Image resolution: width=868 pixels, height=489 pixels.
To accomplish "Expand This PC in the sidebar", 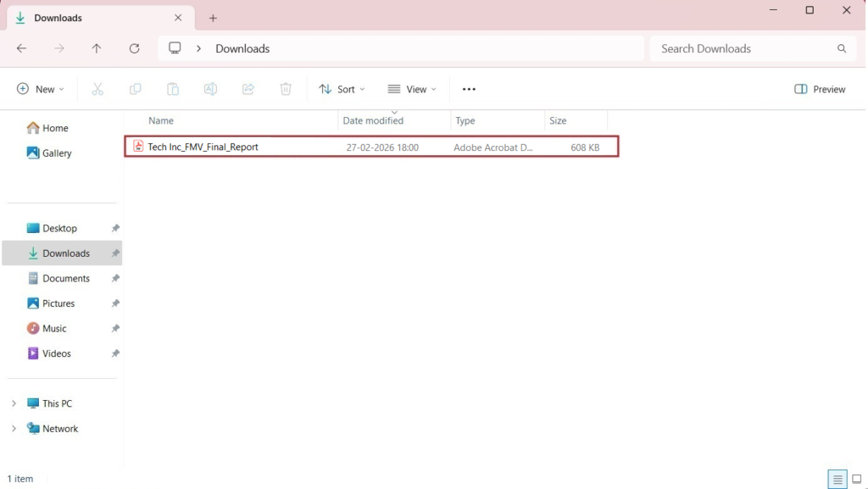I will click(14, 403).
